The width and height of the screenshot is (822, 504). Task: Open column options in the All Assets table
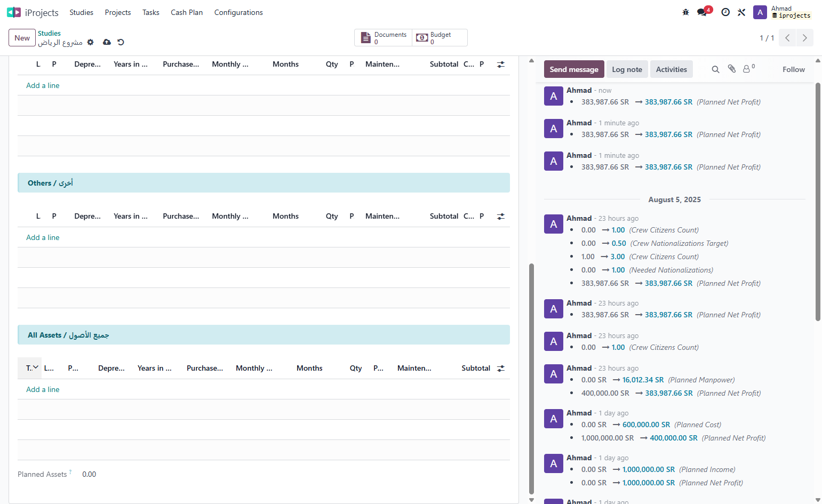tap(500, 369)
